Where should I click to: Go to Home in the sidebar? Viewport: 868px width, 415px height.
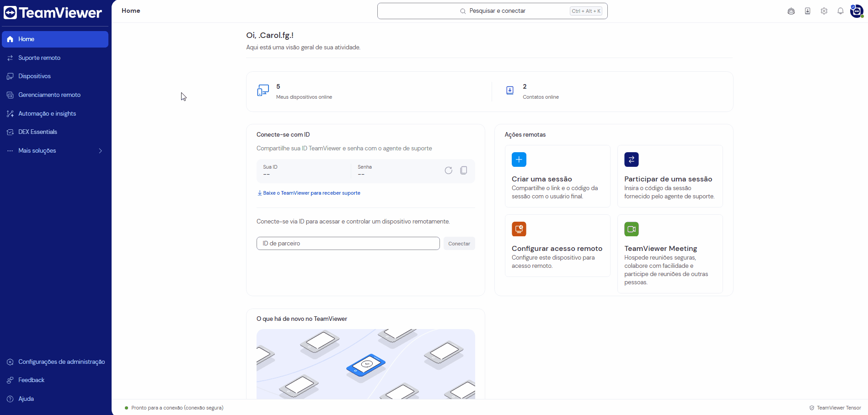tap(55, 39)
